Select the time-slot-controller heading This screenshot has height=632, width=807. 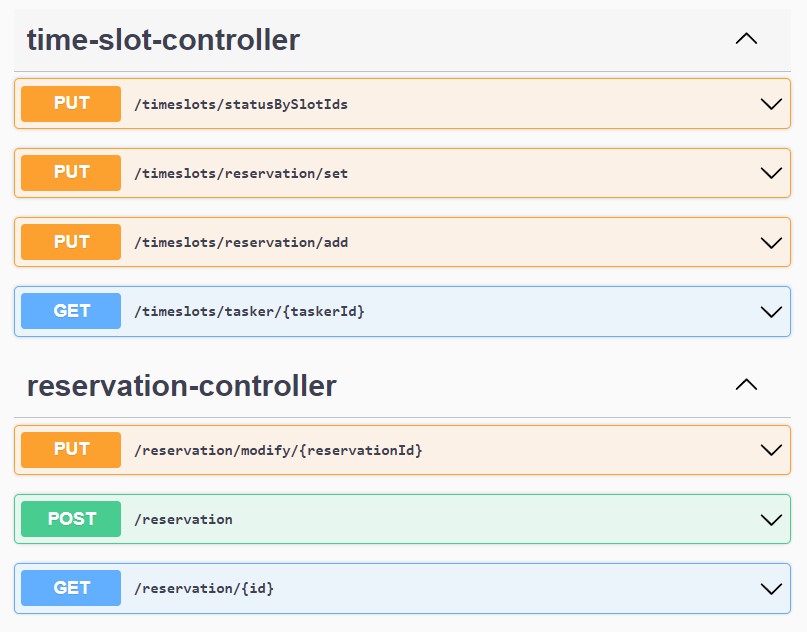[163, 40]
